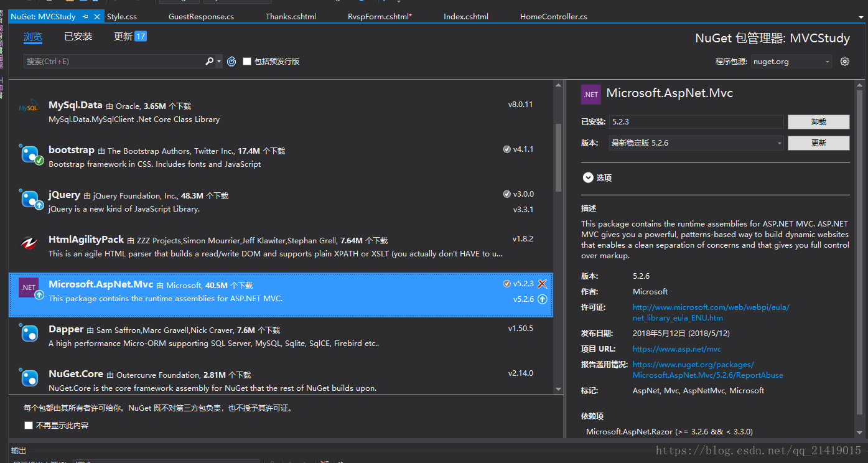
Task: Select the 浏览 browse tab
Action: coord(33,37)
